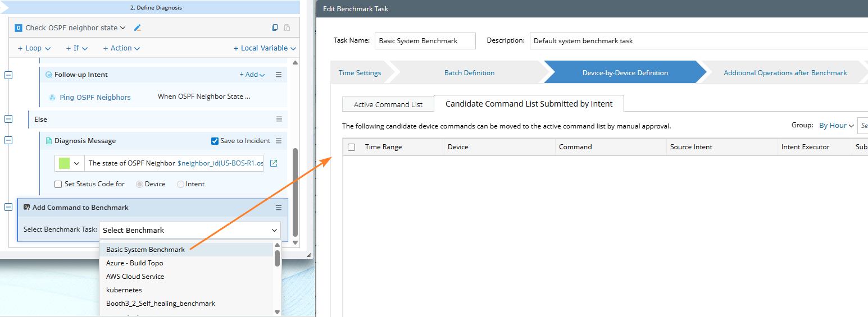The height and width of the screenshot is (317, 868).
Task: Open the Else block hamburger menu
Action: pyautogui.click(x=279, y=119)
